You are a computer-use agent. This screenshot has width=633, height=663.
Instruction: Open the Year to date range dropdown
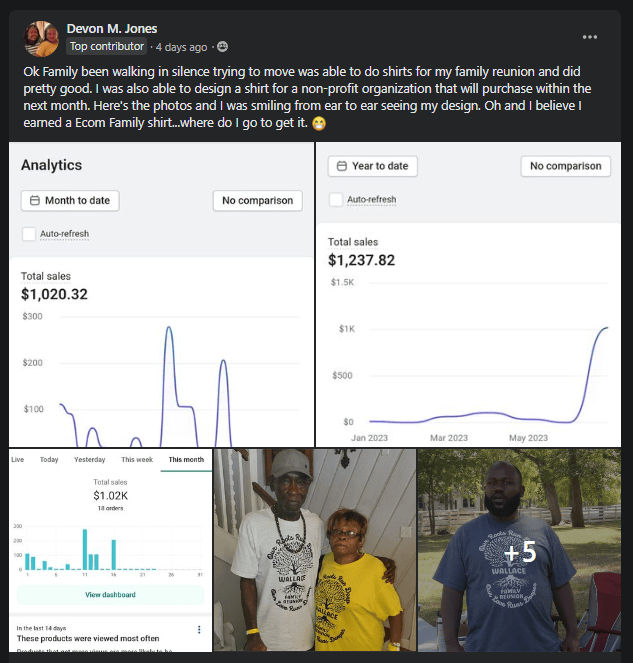point(373,166)
